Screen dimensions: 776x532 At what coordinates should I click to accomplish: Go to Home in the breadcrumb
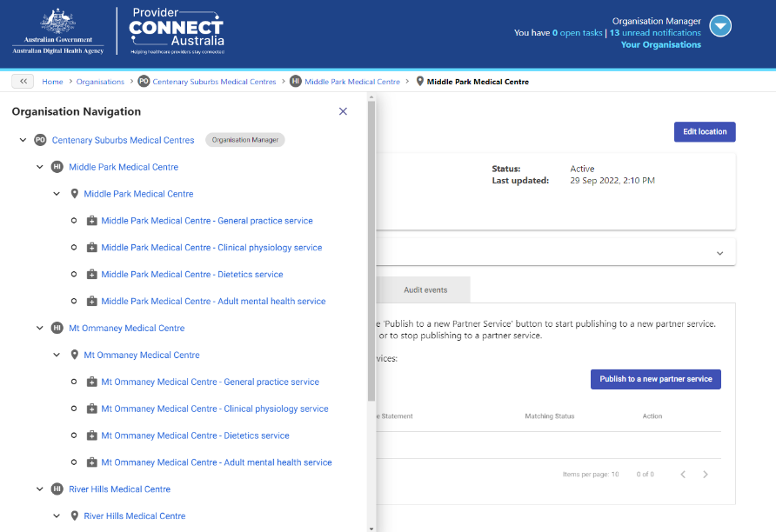point(52,82)
